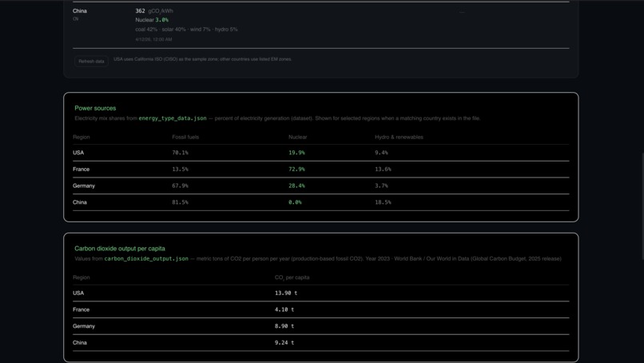The width and height of the screenshot is (644, 363).
Task: Select France fossil fuels value 13.5%
Action: pos(180,170)
